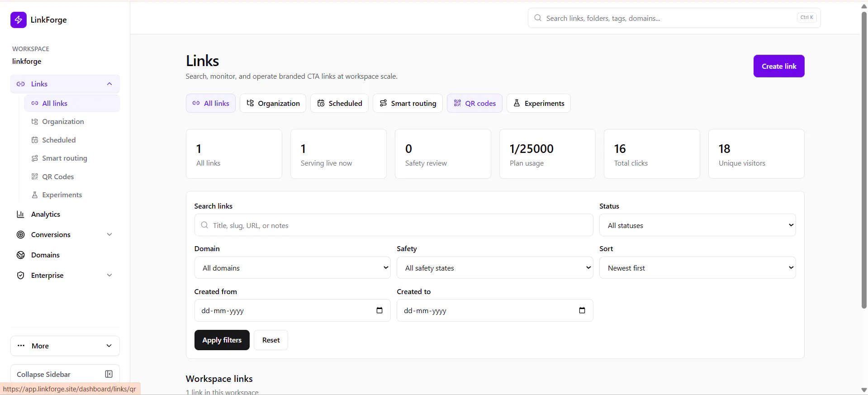Click the magnifier icon in Search links field
The height and width of the screenshot is (395, 868).
pyautogui.click(x=204, y=225)
